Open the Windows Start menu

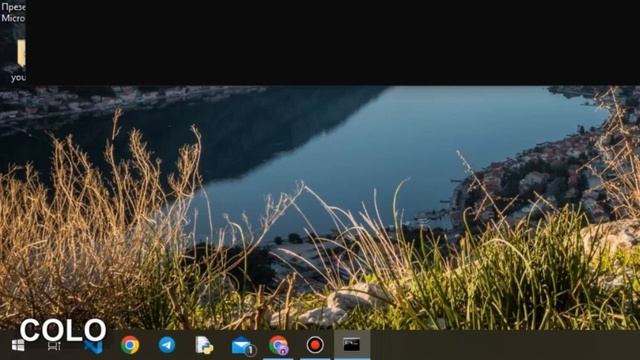click(18, 345)
